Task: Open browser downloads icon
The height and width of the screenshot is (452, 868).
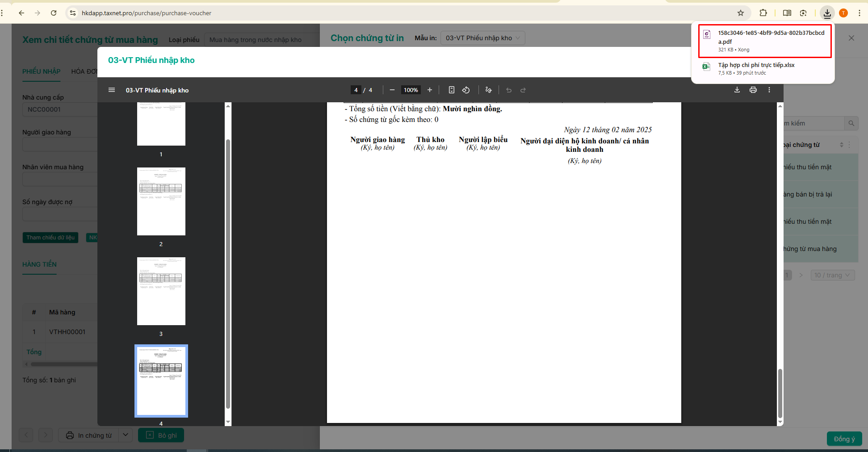Action: 827,13
